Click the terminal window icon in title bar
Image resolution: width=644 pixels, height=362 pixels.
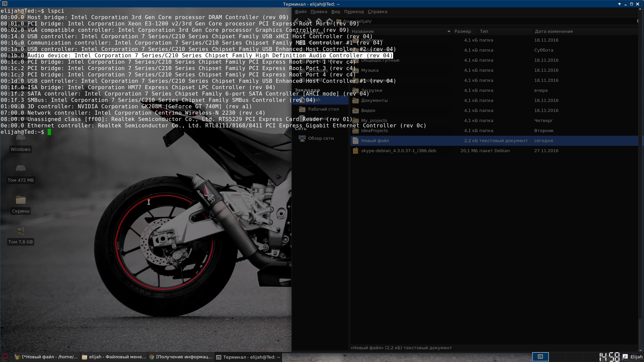(4, 4)
